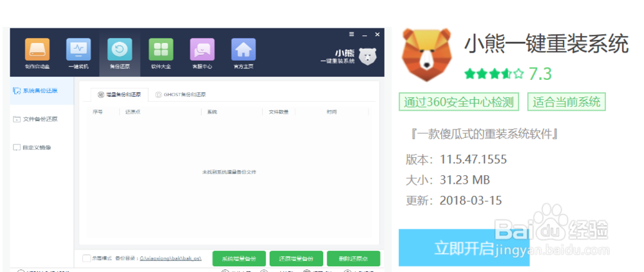Screen dimensions: 644x272
Task: Click the size value 31.23 MB
Action: click(x=465, y=180)
